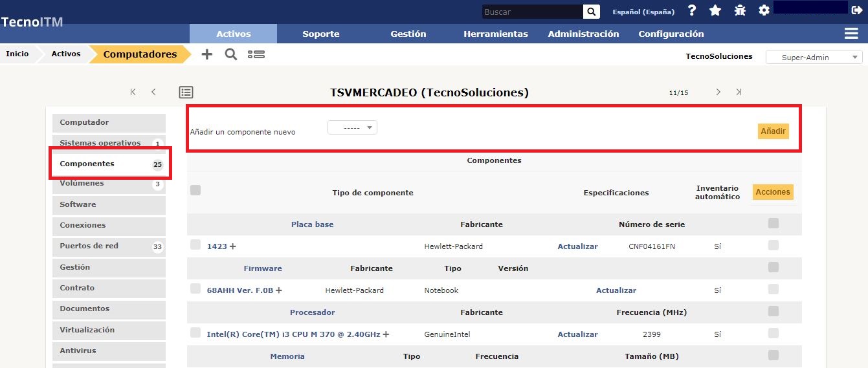The image size is (868, 368).
Task: Open settings gear icon in header
Action: pos(764,11)
